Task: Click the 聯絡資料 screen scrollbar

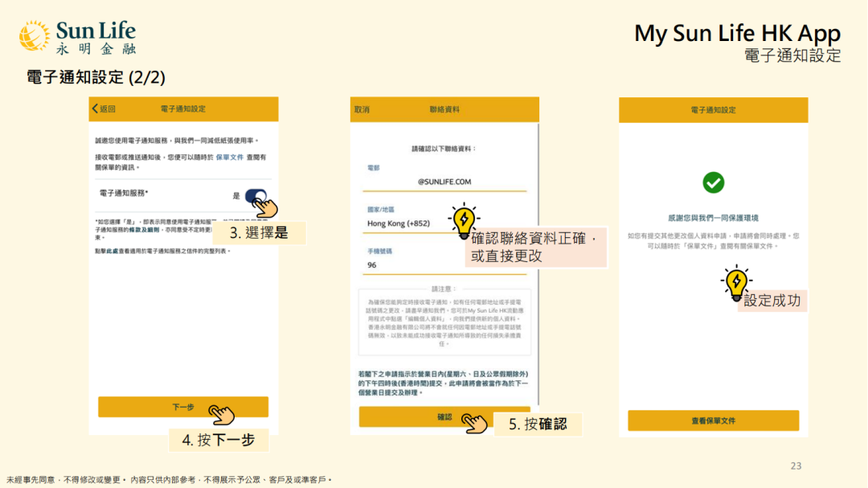Action: 538,263
